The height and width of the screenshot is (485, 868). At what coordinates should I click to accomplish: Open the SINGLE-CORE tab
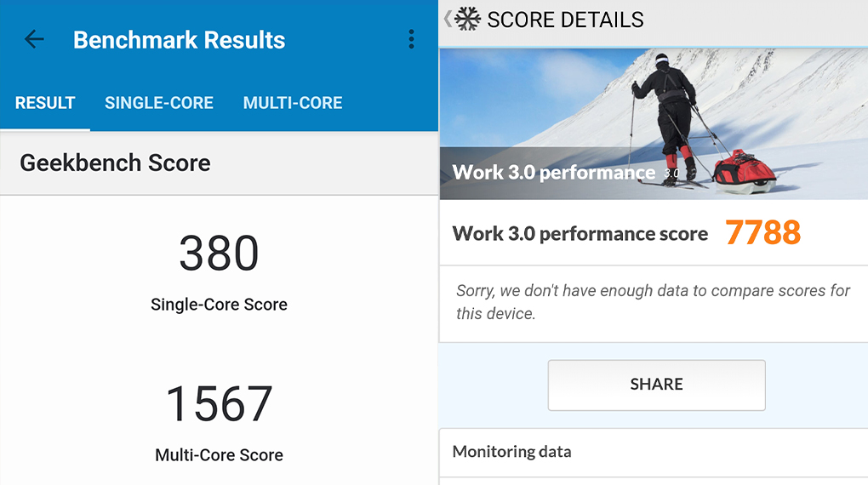[x=159, y=103]
